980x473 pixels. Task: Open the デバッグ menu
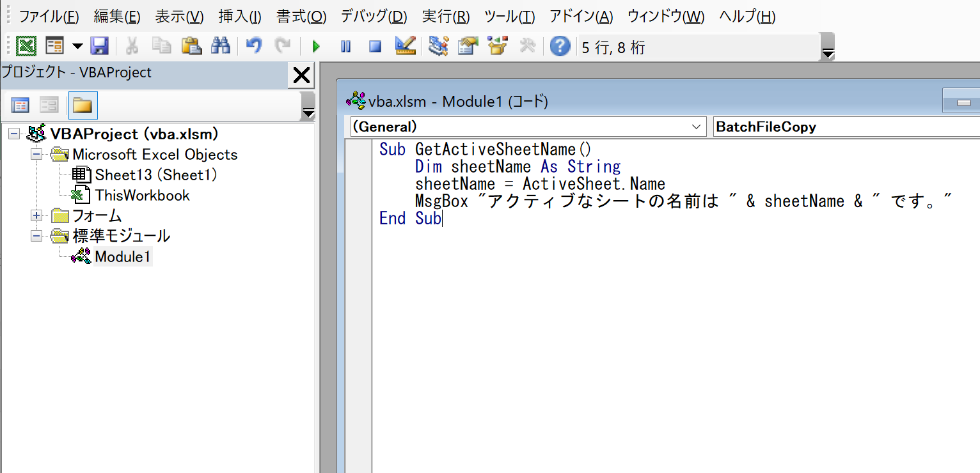373,16
